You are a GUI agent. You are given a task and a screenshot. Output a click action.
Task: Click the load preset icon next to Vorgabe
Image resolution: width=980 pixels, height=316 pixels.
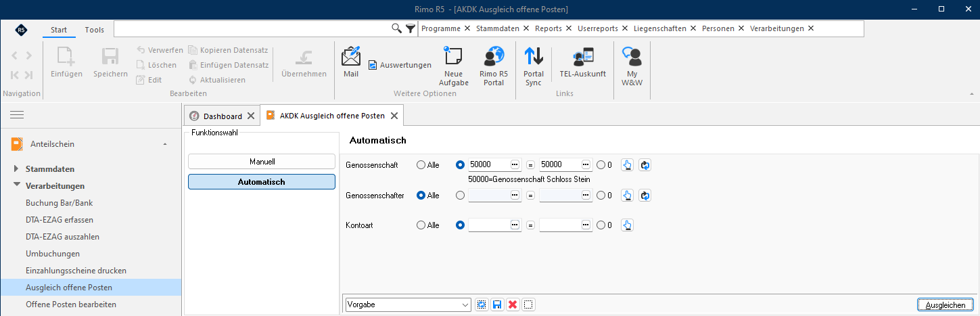[482, 304]
